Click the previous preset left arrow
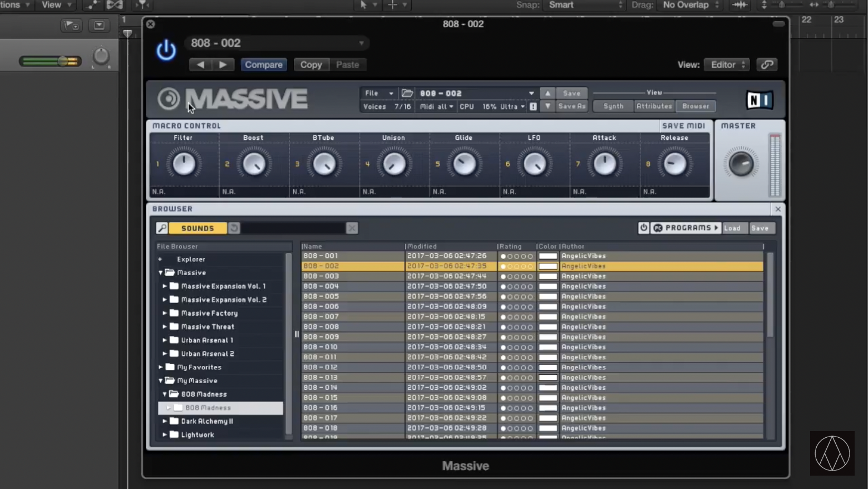Viewport: 868px width, 489px height. [200, 65]
